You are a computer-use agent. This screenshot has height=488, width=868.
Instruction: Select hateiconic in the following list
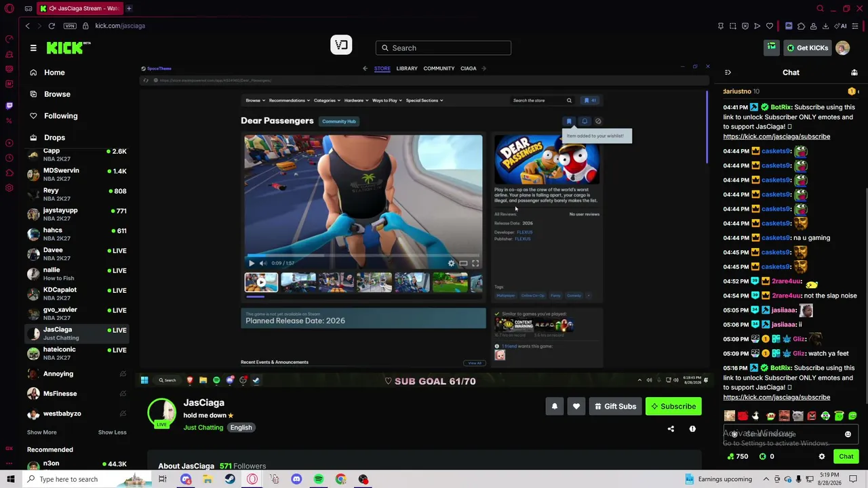click(76, 353)
